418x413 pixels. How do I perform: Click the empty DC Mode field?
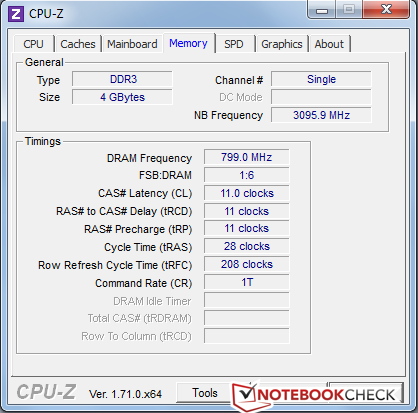(321, 97)
